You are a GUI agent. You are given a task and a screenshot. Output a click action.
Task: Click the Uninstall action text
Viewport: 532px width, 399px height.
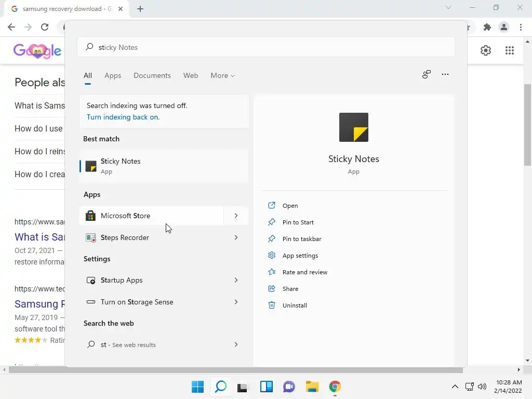(295, 305)
